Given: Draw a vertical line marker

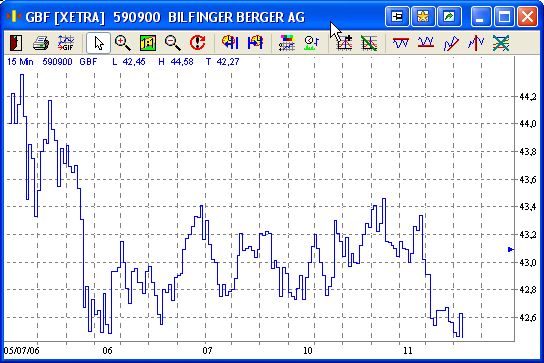Looking at the screenshot, I should [x=476, y=43].
